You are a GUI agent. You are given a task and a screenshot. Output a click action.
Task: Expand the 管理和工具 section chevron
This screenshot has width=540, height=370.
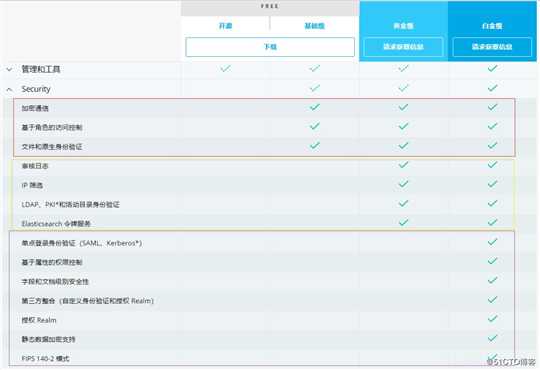coord(9,70)
